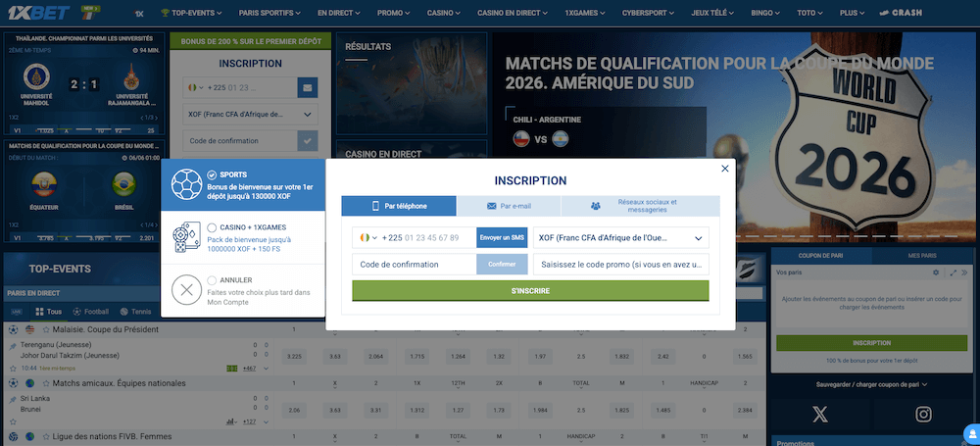The height and width of the screenshot is (446, 980).
Task: Collapse the bet slip with the double chevron
Action: (964, 273)
